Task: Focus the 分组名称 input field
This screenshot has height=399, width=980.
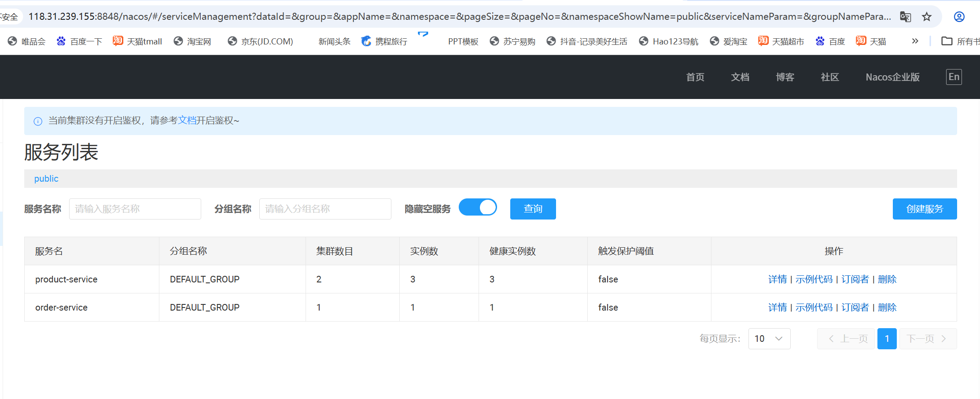Action: click(x=325, y=209)
